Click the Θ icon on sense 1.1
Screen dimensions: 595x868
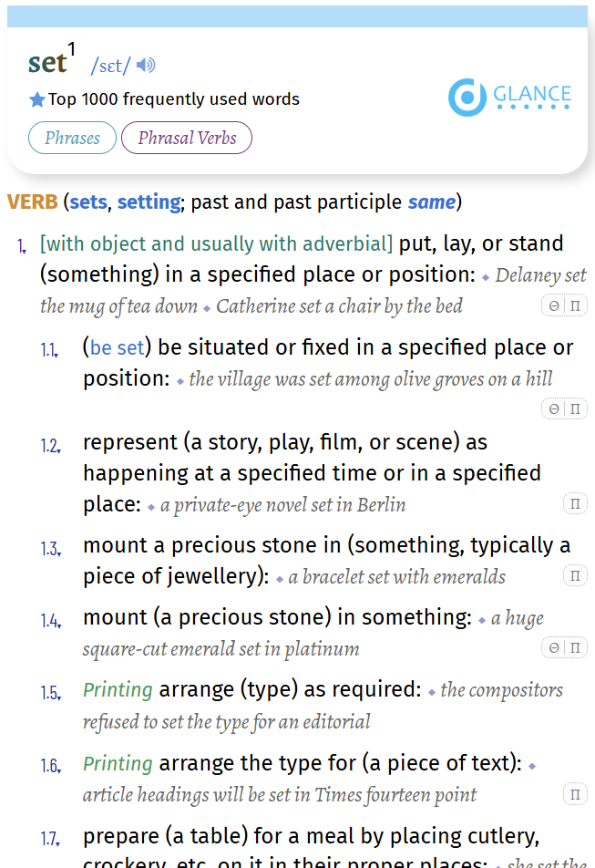click(554, 409)
